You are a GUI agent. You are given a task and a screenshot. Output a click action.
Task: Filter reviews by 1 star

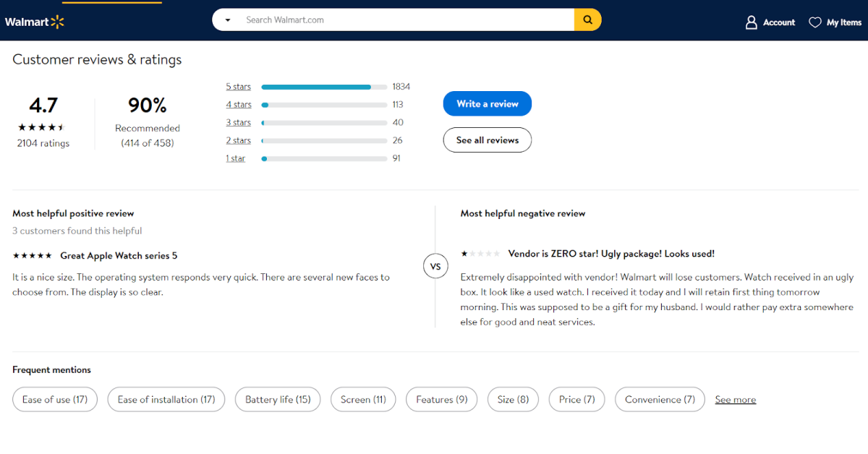[x=235, y=158]
